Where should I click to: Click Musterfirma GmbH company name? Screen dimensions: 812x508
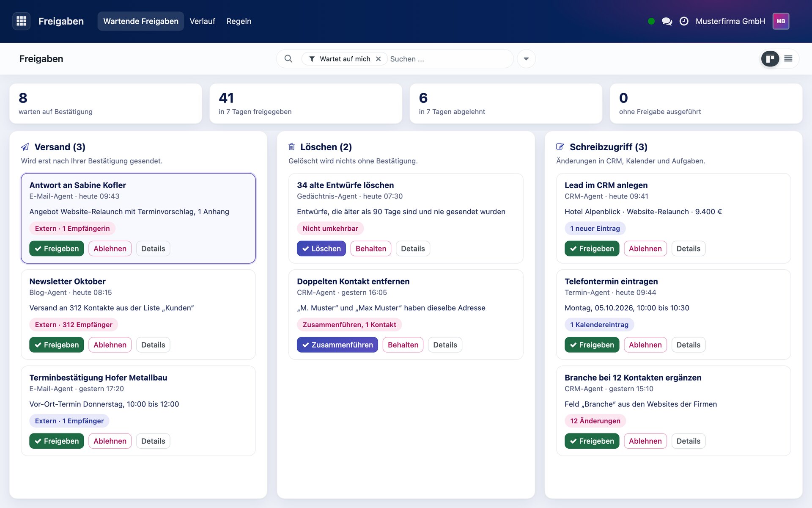click(x=730, y=21)
